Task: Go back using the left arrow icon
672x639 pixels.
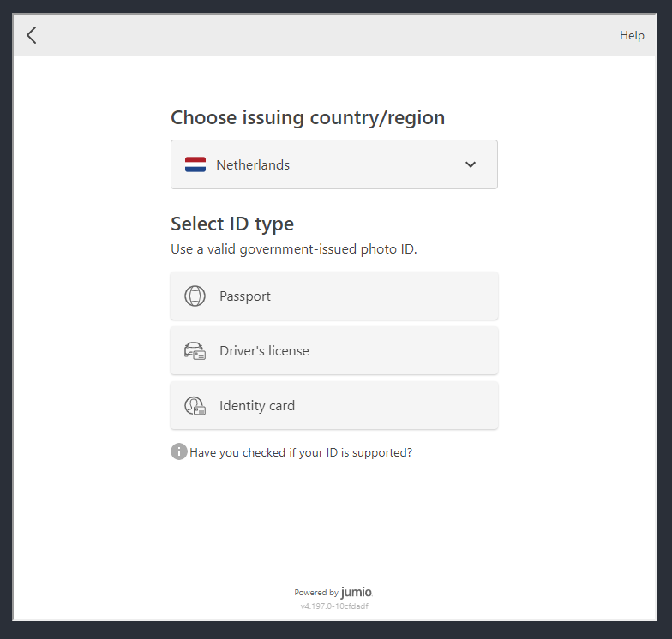Action: [x=32, y=35]
